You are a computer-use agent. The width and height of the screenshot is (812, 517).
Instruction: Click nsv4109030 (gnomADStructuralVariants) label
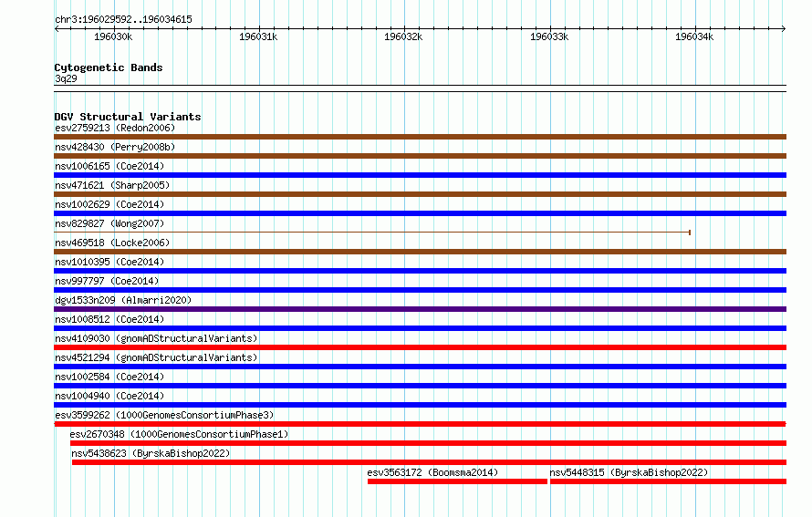point(156,338)
